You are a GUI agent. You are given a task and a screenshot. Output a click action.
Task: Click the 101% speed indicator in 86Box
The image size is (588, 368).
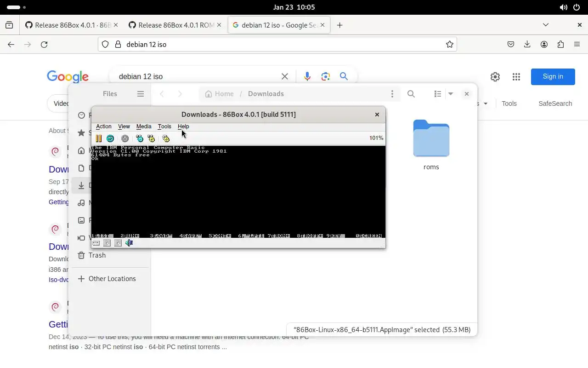pos(376,138)
